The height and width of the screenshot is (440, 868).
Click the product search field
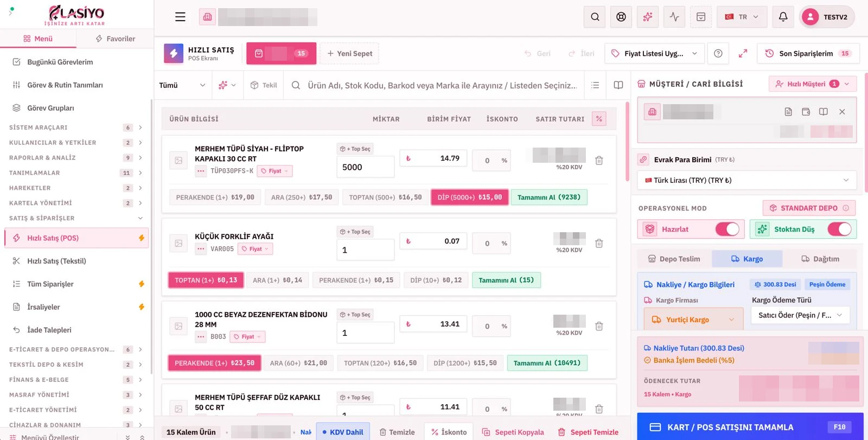click(x=434, y=85)
